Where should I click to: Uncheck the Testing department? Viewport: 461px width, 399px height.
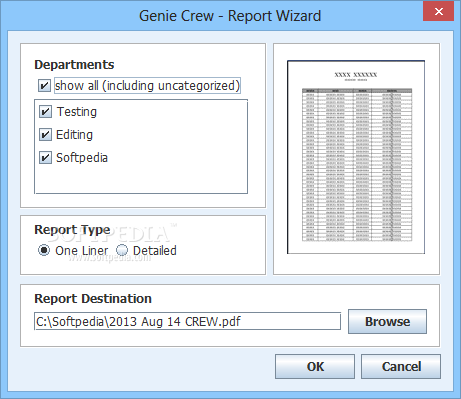[x=45, y=112]
